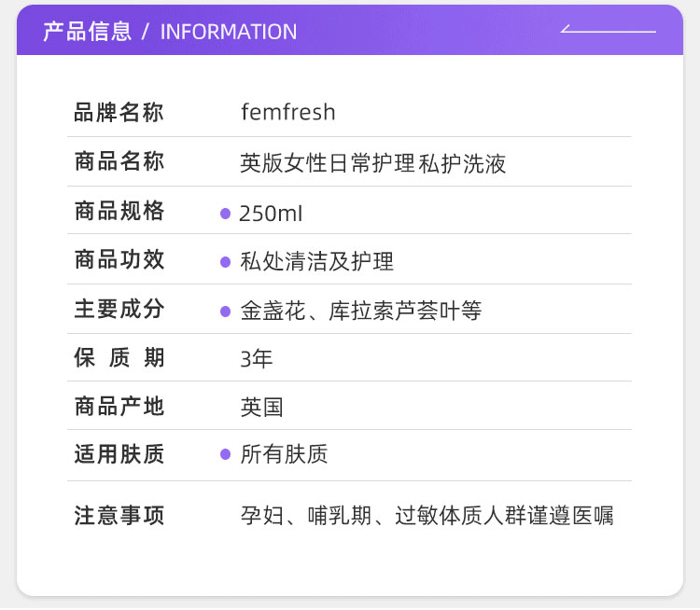Click the white arrow line in header

point(608,29)
